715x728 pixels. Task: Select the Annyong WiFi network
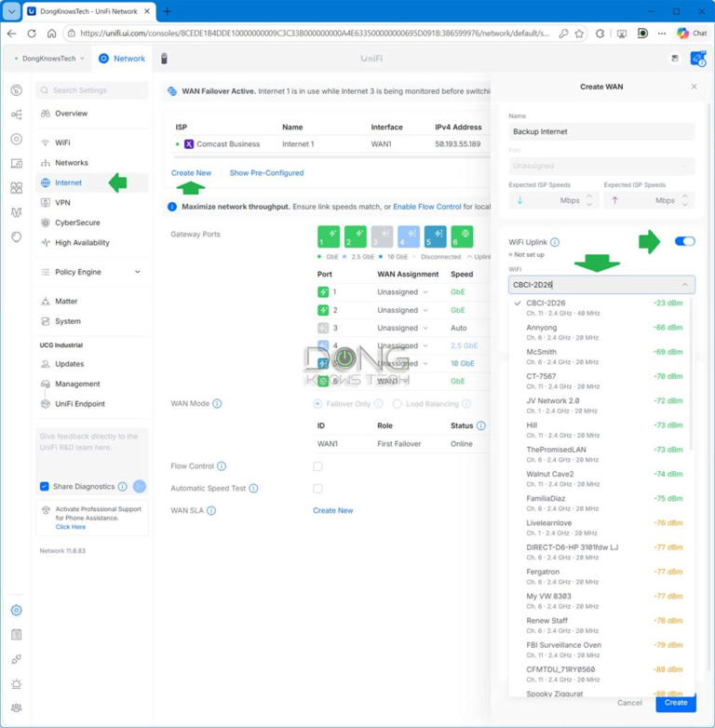pyautogui.click(x=600, y=332)
